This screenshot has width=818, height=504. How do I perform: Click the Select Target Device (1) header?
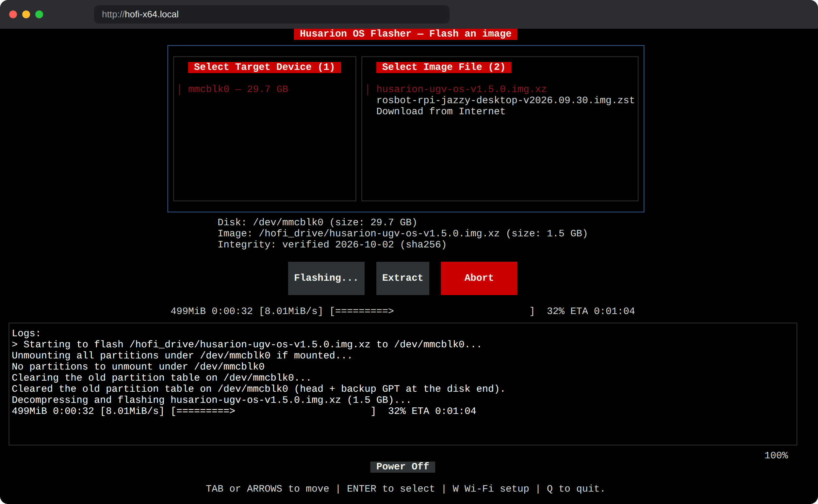point(265,67)
